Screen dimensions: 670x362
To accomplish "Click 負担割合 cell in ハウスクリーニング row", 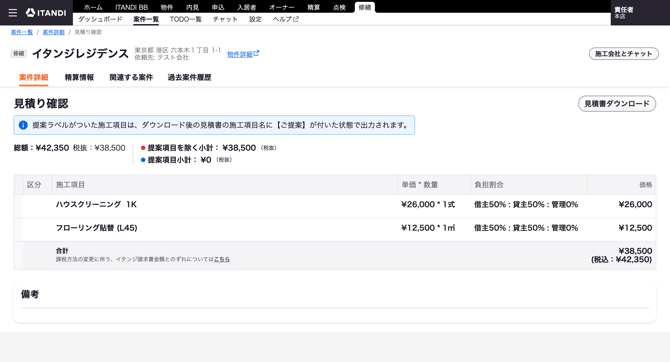I will point(526,204).
